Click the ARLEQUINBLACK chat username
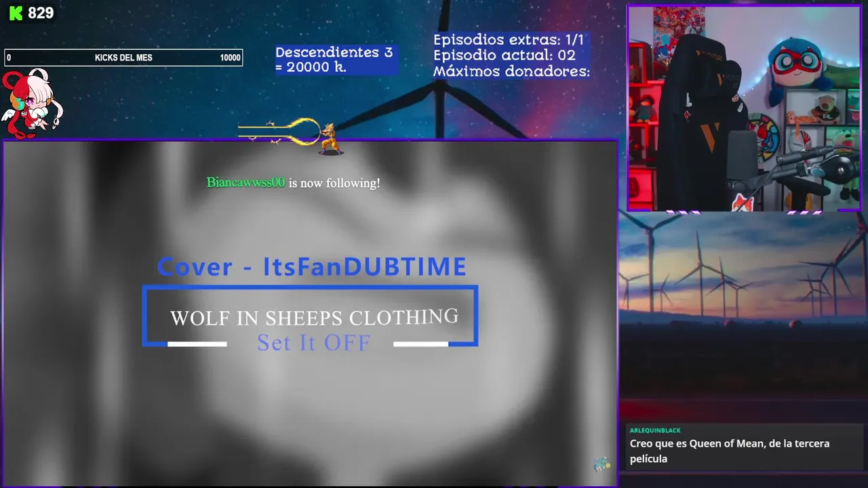868x488 pixels. tap(655, 430)
